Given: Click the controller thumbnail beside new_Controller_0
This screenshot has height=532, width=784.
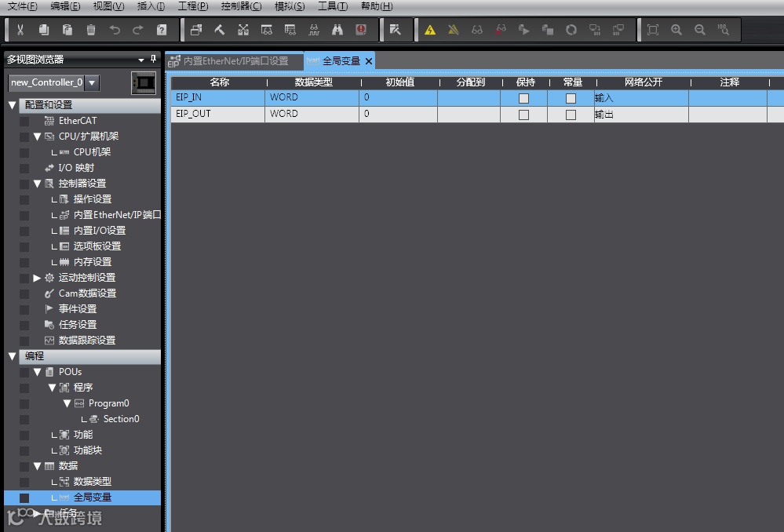Looking at the screenshot, I should 144,83.
